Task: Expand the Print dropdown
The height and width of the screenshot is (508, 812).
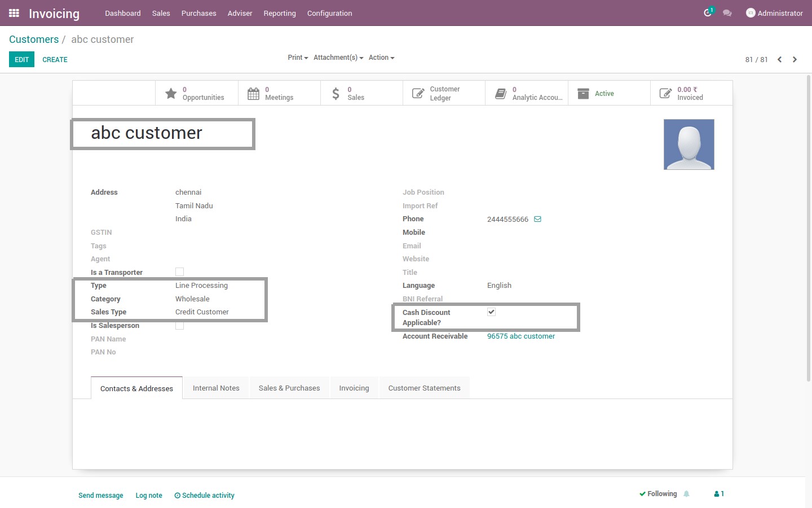Action: (x=298, y=58)
